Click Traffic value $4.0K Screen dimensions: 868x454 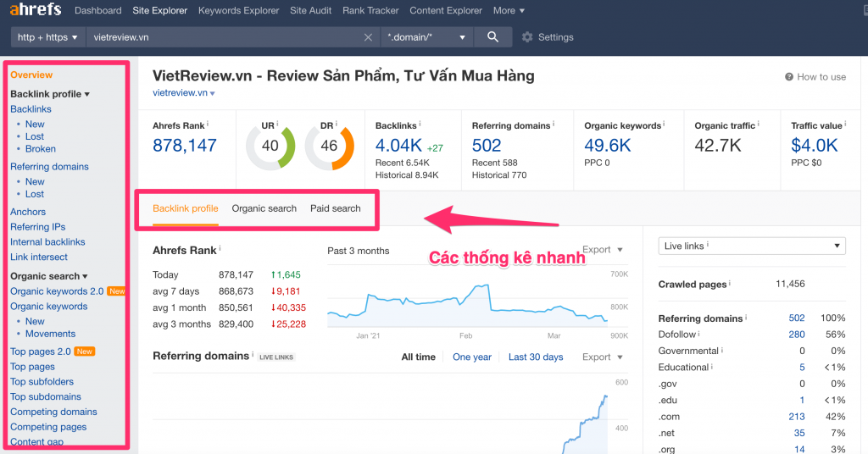[815, 146]
